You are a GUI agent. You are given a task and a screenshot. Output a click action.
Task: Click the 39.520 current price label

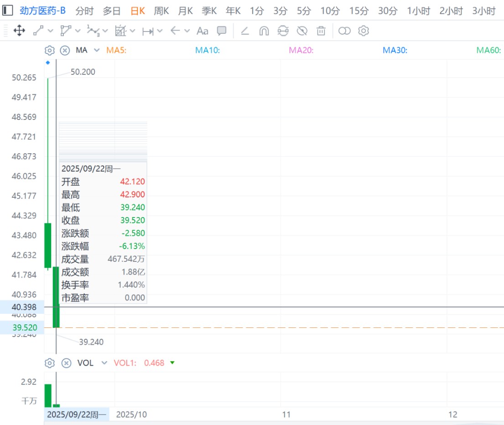pos(25,327)
